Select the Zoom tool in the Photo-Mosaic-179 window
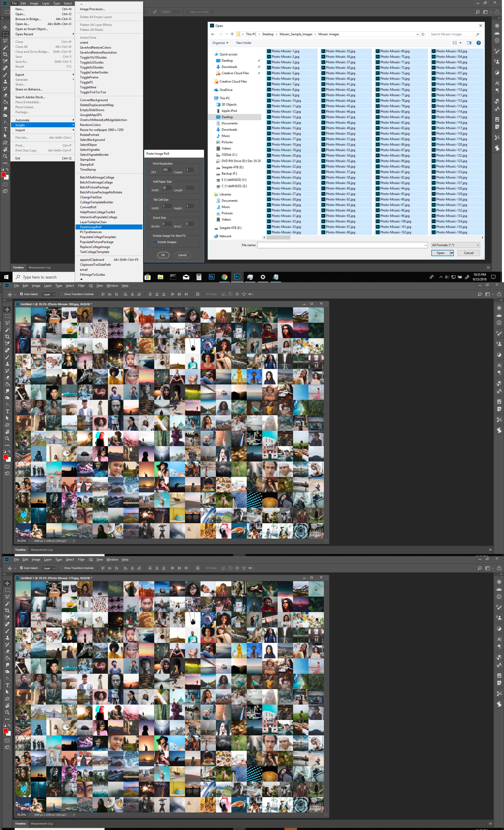 pyautogui.click(x=7, y=712)
